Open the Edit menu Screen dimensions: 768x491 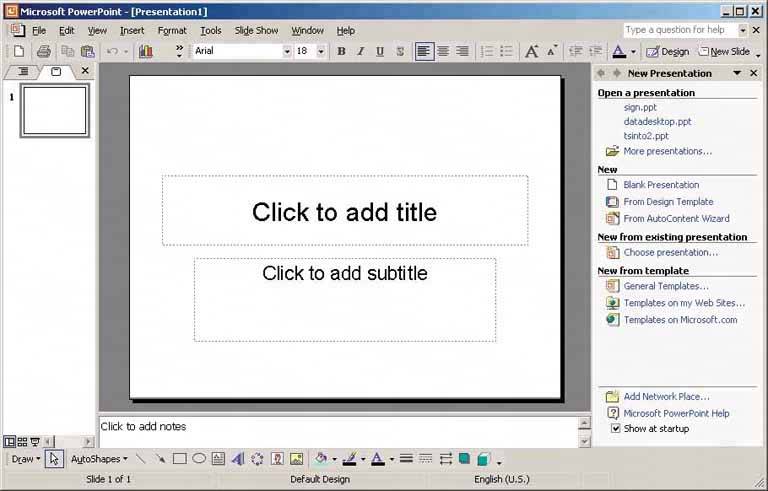(x=67, y=30)
